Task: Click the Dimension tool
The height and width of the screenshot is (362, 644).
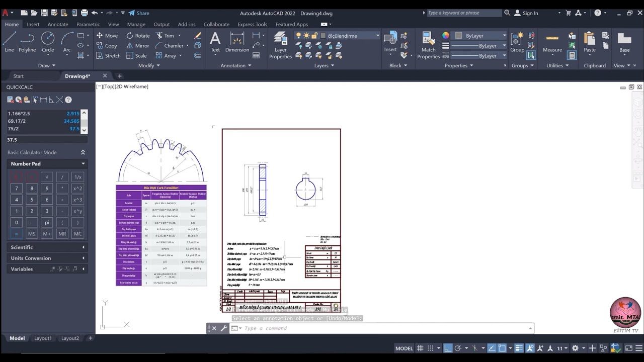Action: click(x=237, y=42)
